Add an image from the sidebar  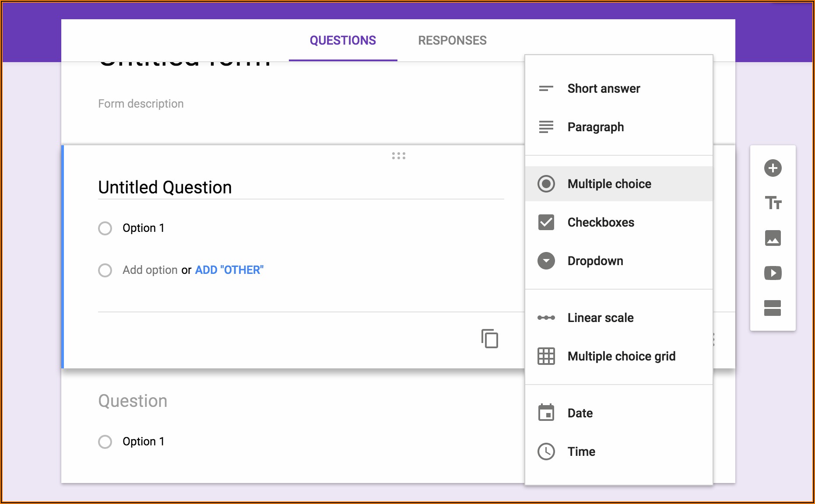773,238
